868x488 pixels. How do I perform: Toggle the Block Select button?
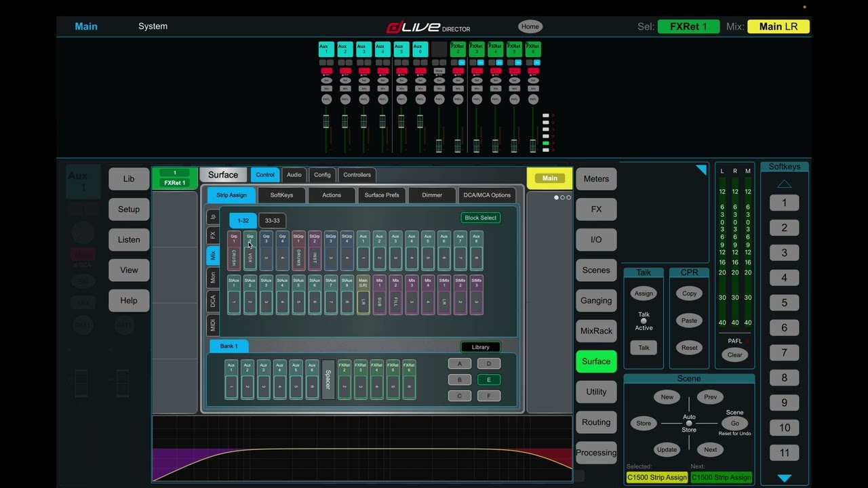[x=480, y=218]
